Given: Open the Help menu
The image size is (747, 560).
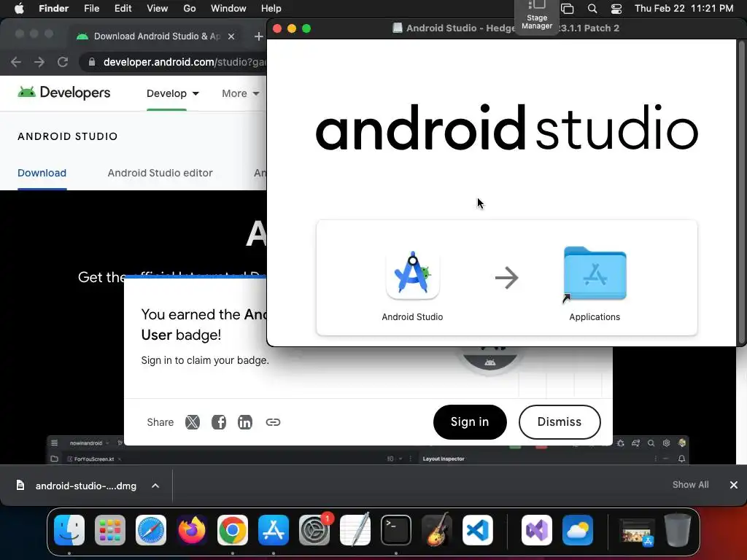Looking at the screenshot, I should [271, 9].
